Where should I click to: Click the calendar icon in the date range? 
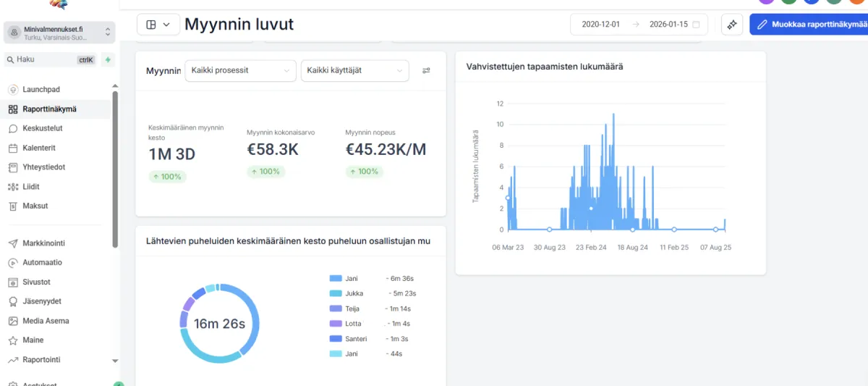pos(696,24)
